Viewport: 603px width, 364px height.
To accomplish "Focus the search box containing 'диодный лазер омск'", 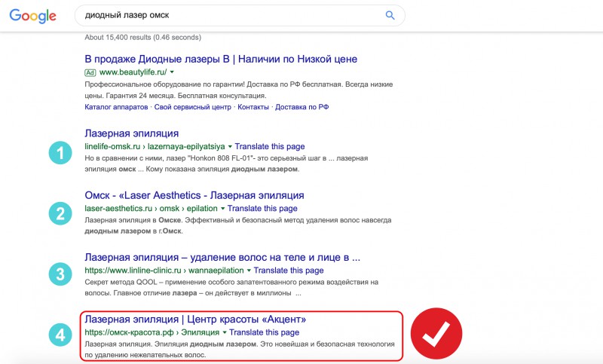I will coord(226,15).
